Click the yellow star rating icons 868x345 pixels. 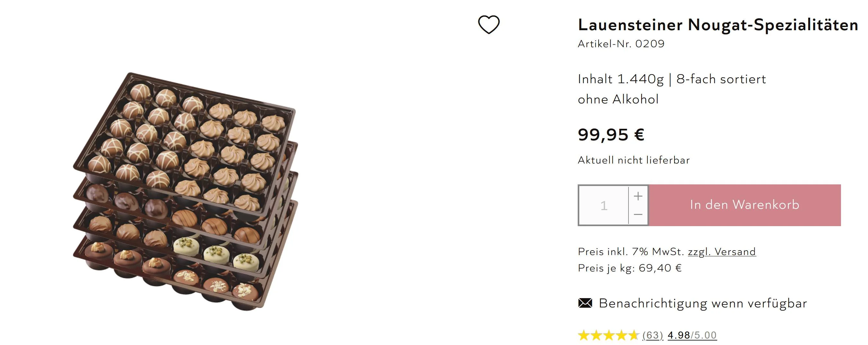click(x=609, y=335)
